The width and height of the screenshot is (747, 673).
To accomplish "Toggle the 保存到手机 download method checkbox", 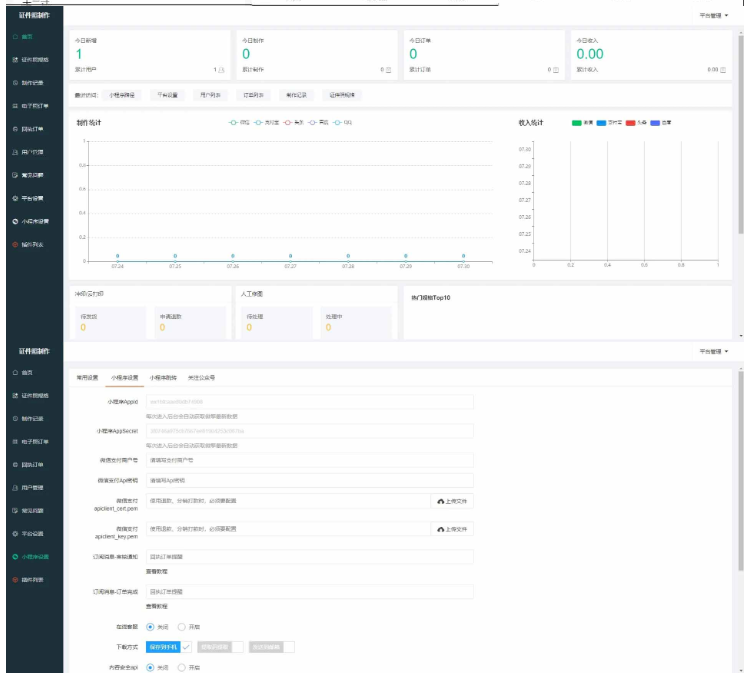I will tap(185, 647).
